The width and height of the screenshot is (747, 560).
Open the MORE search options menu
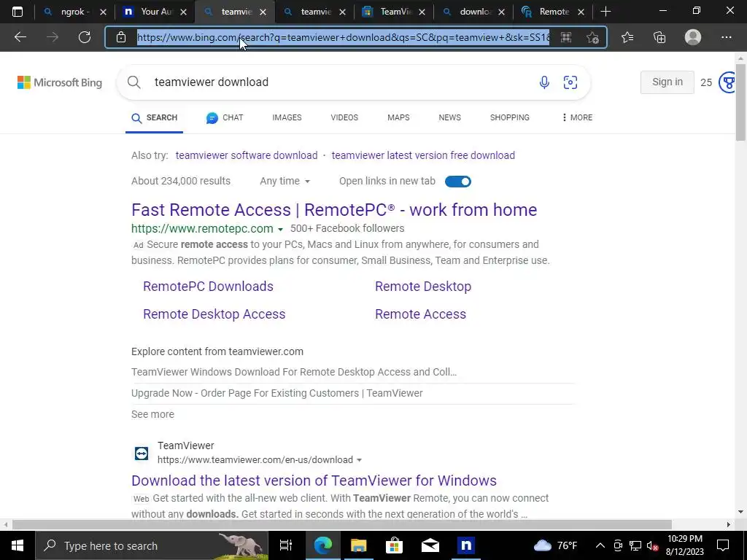(x=577, y=117)
